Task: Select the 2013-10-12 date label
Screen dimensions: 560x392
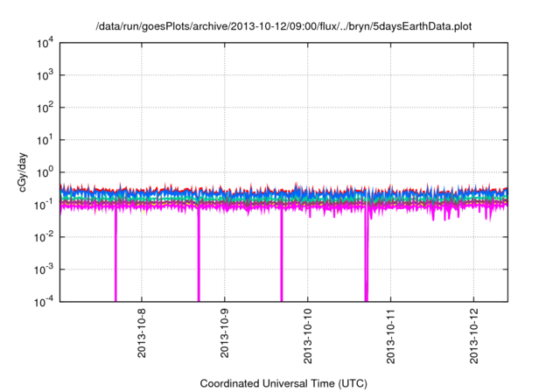Action: pyautogui.click(x=473, y=336)
